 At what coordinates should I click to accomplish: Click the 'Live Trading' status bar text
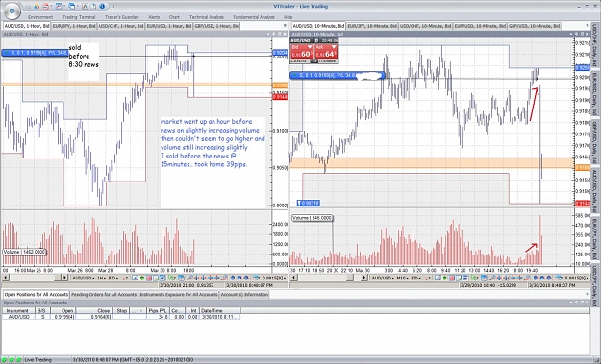[38, 360]
